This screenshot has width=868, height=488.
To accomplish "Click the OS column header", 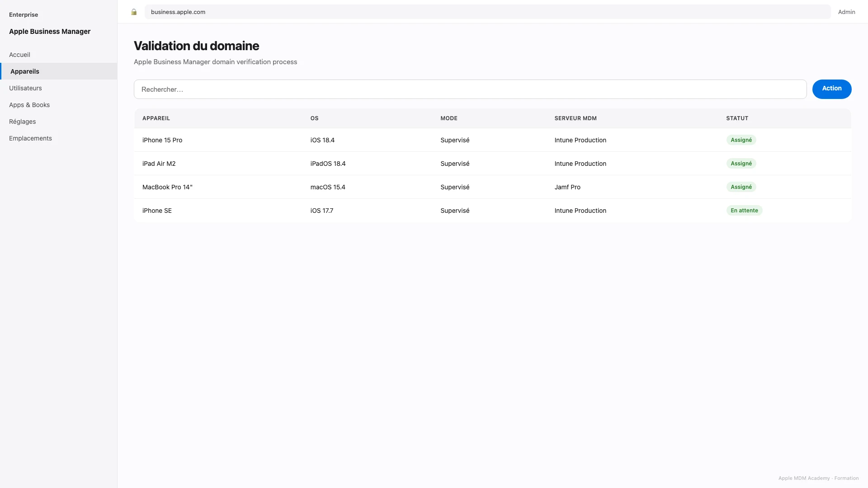I will [314, 118].
